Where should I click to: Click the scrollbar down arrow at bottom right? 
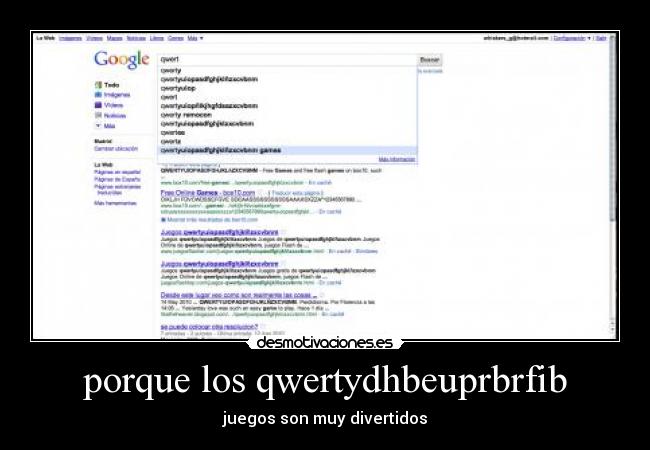pos(613,330)
